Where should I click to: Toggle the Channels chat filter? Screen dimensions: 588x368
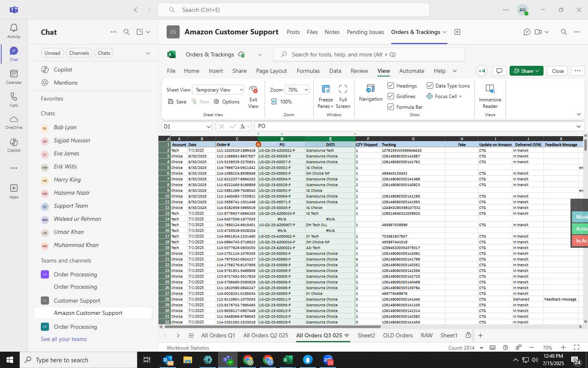point(79,53)
